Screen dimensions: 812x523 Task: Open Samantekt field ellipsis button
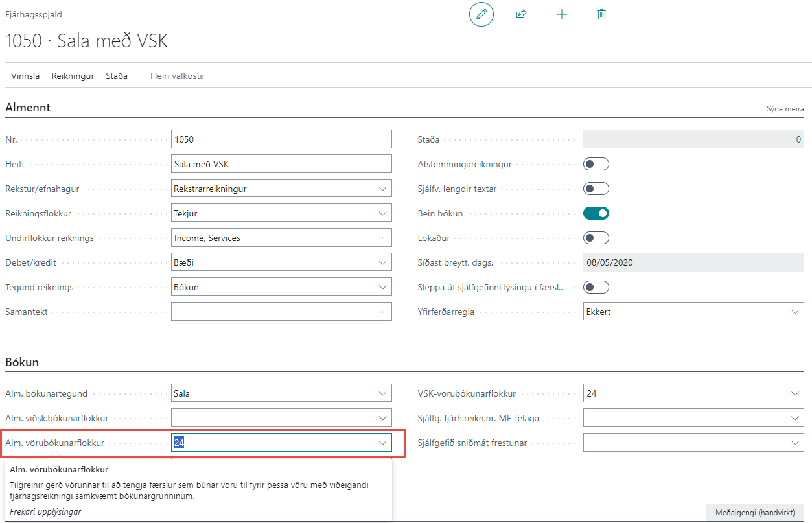[382, 312]
